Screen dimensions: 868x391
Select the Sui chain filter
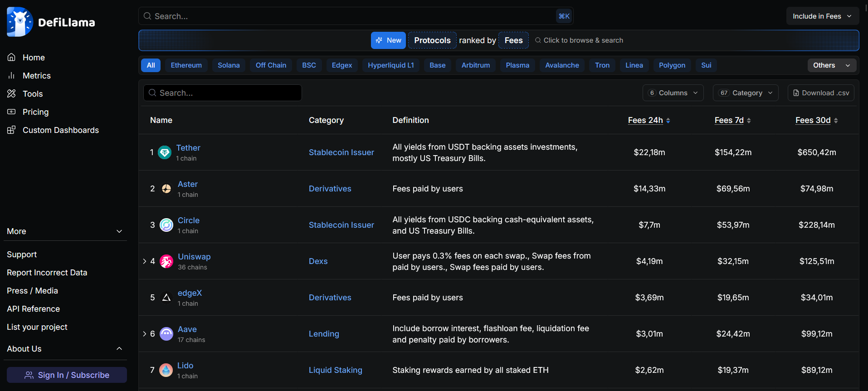click(706, 65)
